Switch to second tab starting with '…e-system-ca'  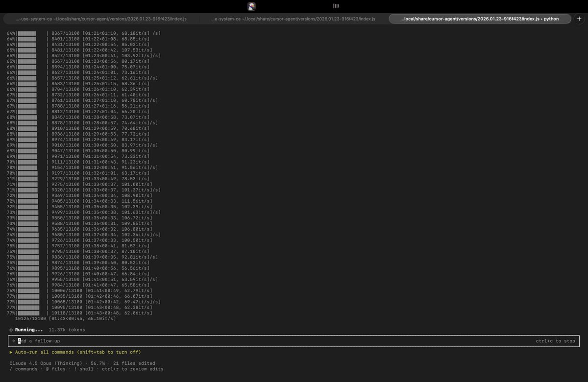294,19
